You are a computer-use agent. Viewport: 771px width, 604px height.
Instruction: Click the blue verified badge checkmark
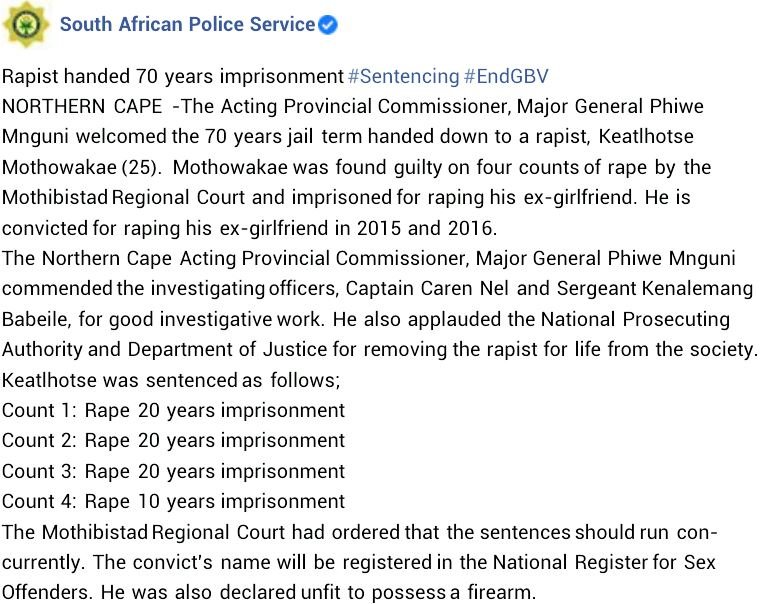tap(327, 25)
